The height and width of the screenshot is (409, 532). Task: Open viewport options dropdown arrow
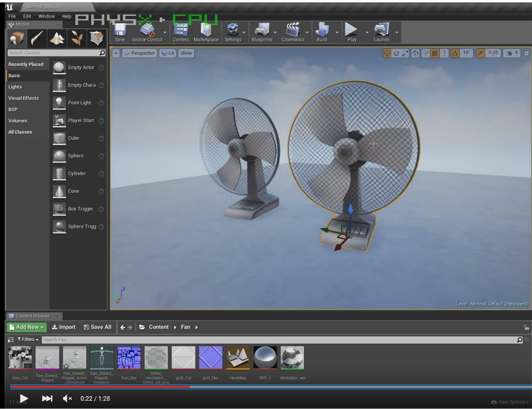(x=116, y=53)
